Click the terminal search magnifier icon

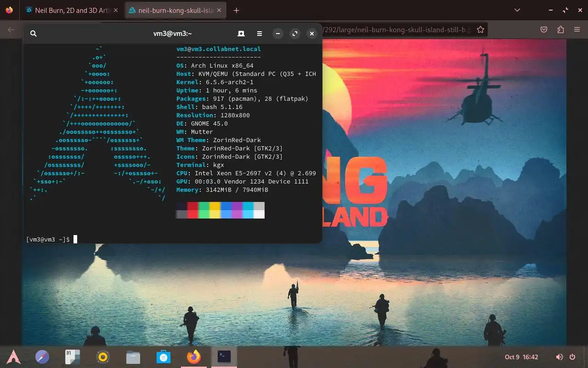33,34
